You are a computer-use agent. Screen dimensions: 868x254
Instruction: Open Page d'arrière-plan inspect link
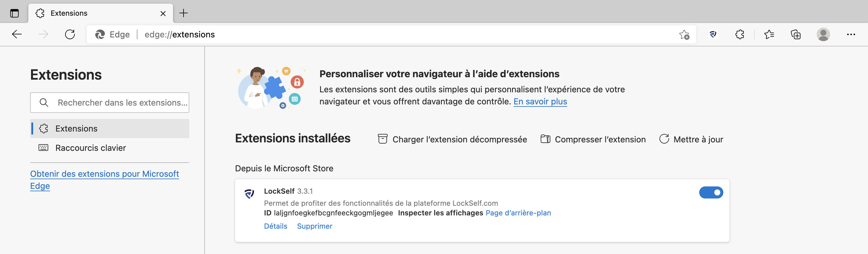[x=518, y=213]
